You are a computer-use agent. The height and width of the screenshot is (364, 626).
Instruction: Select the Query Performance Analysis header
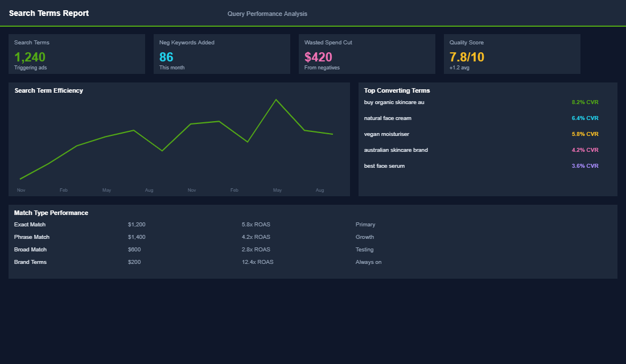267,13
